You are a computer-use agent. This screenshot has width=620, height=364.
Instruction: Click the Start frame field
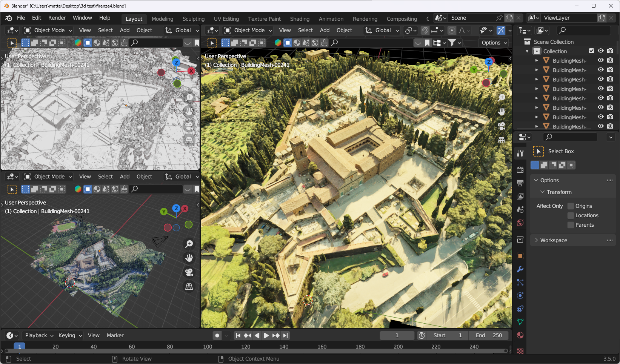point(448,335)
